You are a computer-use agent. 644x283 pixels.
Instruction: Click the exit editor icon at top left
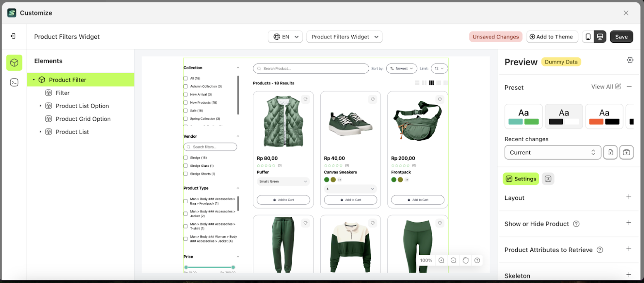[13, 36]
